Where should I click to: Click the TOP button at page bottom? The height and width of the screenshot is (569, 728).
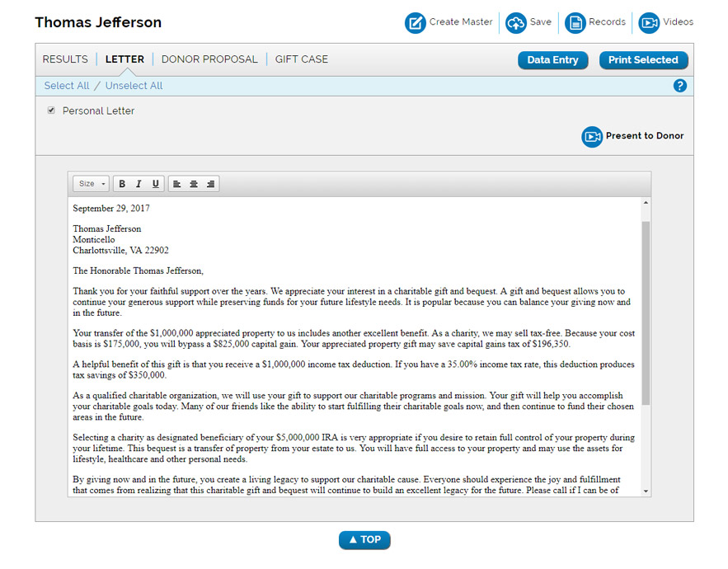tap(364, 540)
